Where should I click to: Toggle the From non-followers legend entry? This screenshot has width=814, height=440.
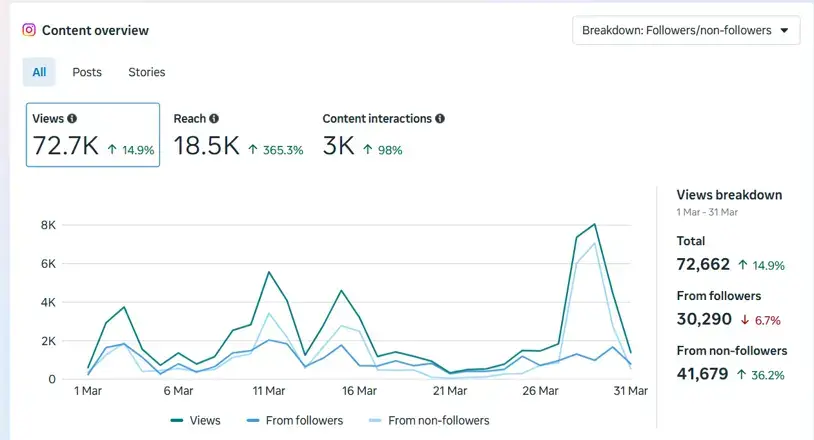pyautogui.click(x=429, y=420)
